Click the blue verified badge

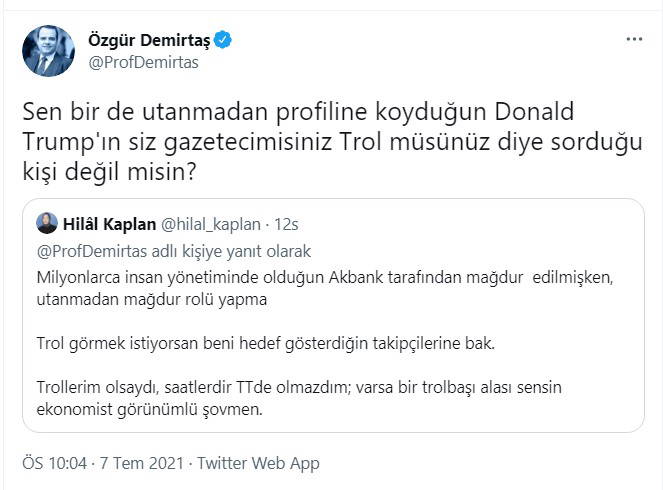226,40
